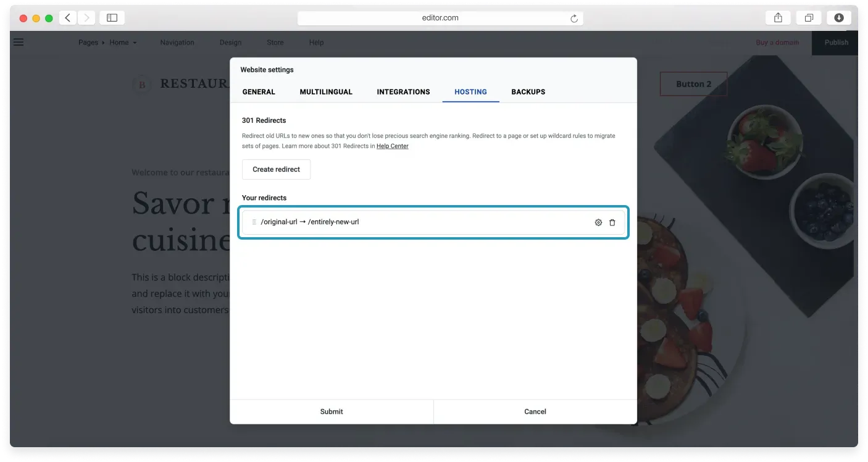868x462 pixels.
Task: Open the Help Center link
Action: coord(393,146)
